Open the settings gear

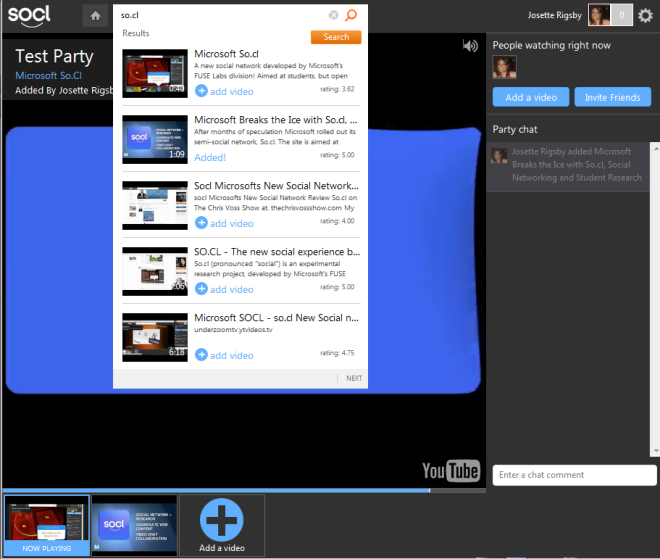coord(645,16)
